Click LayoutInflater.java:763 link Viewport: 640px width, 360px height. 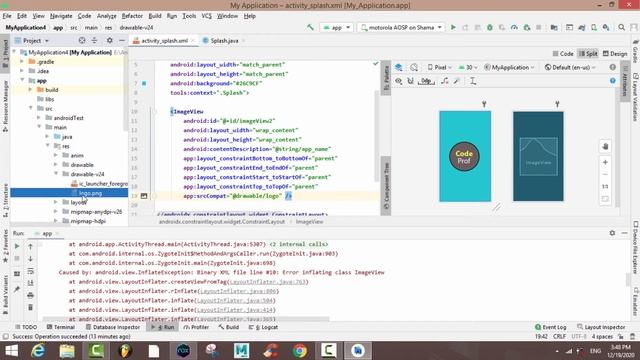[267, 282]
